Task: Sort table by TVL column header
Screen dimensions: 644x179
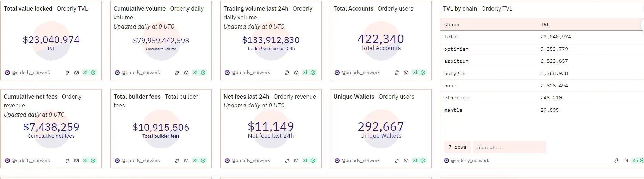Action: (x=545, y=24)
